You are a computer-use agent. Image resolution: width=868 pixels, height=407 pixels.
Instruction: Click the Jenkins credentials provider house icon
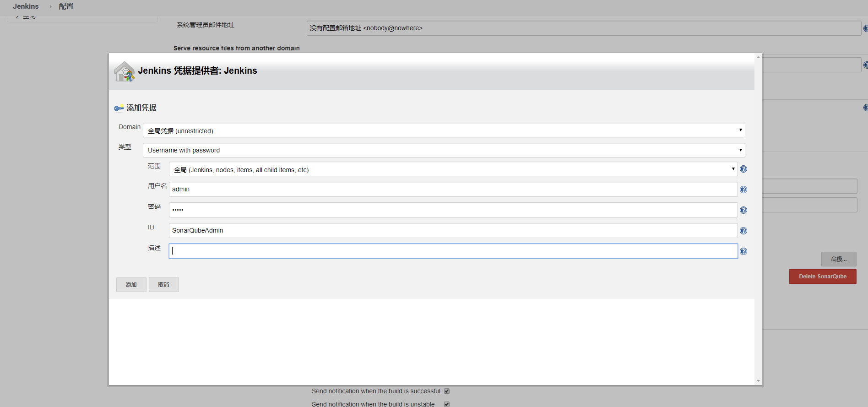pyautogui.click(x=124, y=71)
